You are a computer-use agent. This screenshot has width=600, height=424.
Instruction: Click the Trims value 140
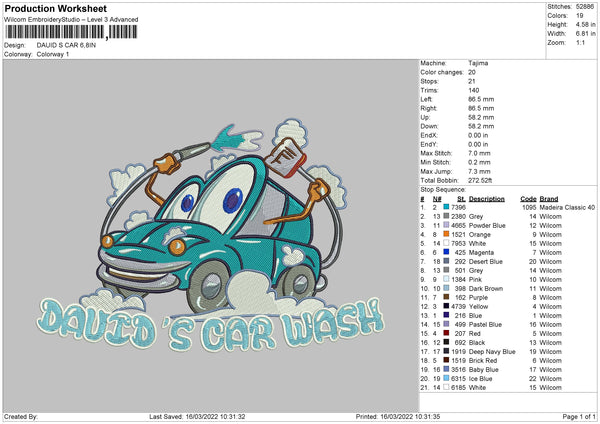coord(473,90)
